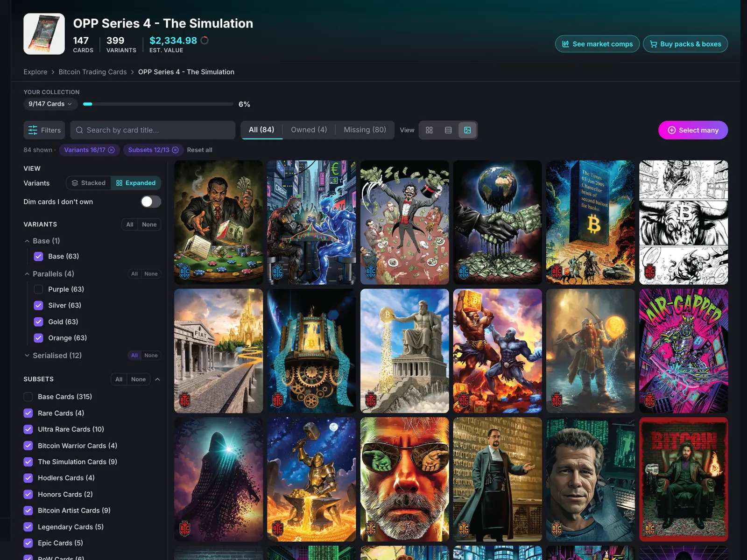
Task: Toggle Dim cards I don't own switch
Action: tap(151, 202)
